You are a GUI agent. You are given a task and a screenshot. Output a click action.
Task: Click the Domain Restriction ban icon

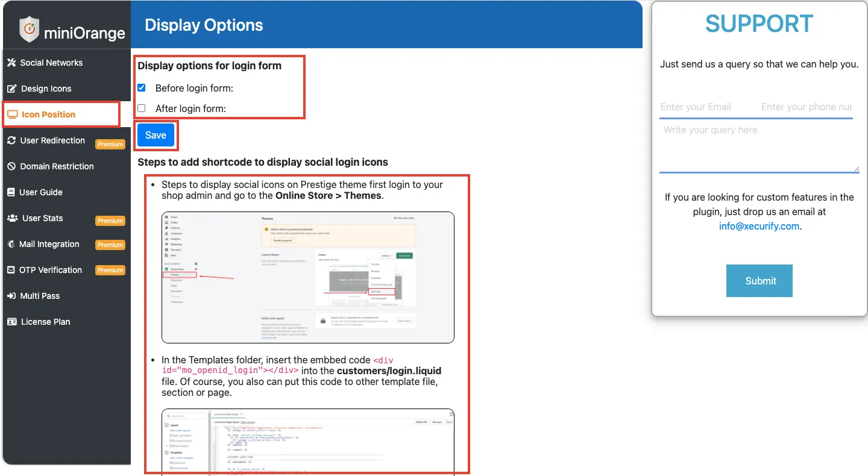point(11,166)
